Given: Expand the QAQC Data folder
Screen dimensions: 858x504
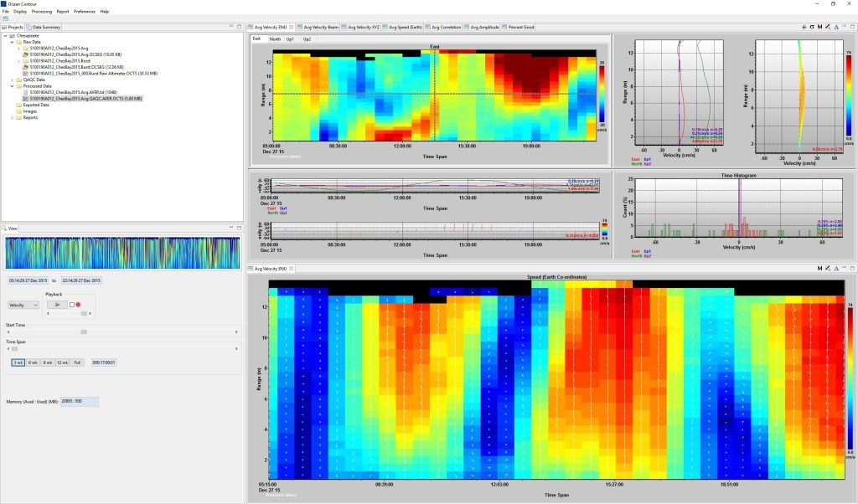Looking at the screenshot, I should (12, 80).
